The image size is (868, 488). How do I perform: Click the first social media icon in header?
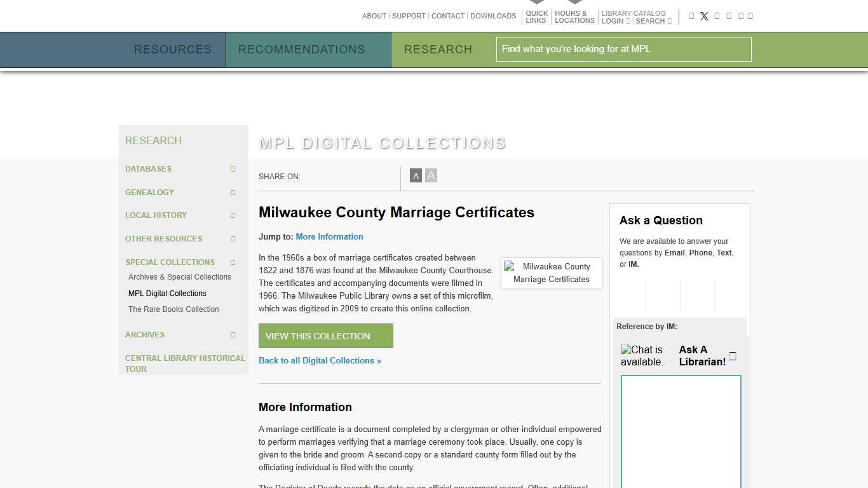pyautogui.click(x=691, y=16)
